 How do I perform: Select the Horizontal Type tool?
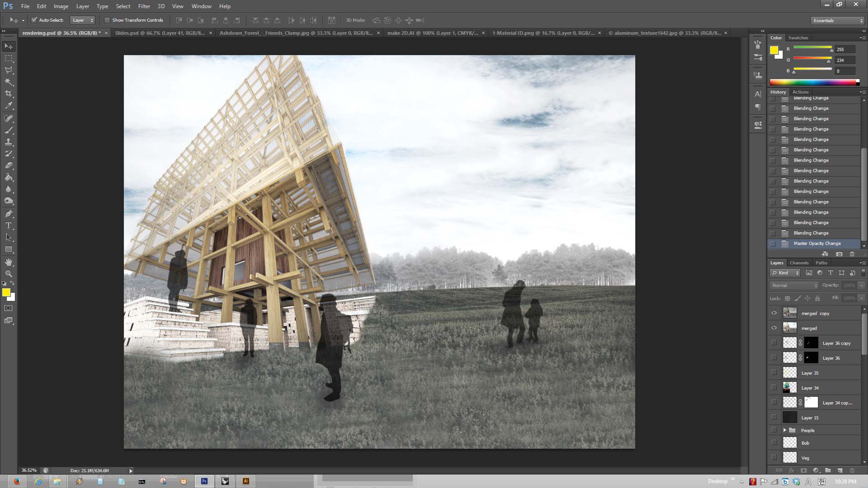(x=9, y=225)
